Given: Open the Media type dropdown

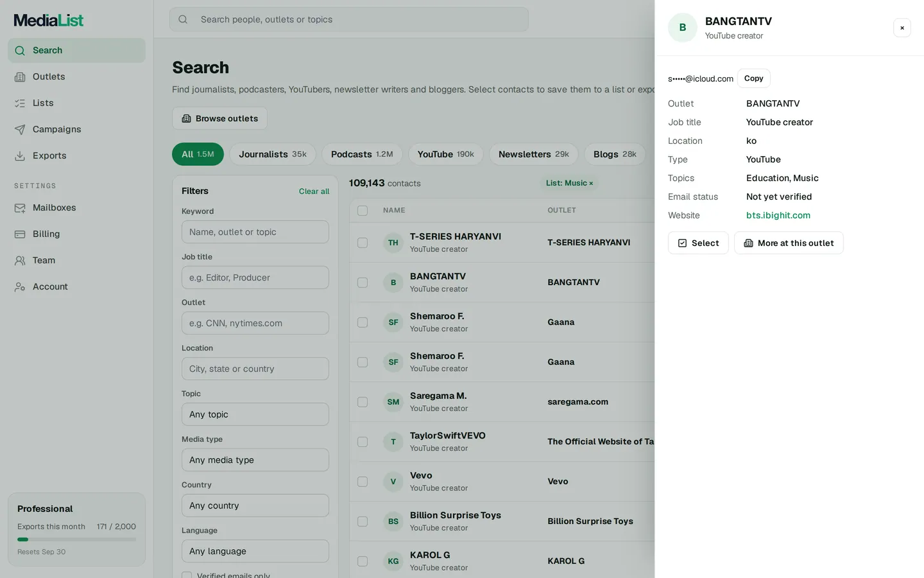Looking at the screenshot, I should (x=255, y=460).
